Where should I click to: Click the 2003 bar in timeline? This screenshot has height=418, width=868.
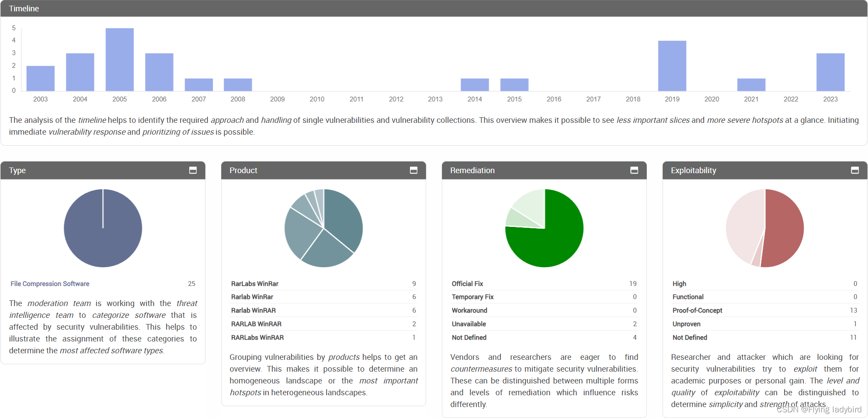(41, 78)
